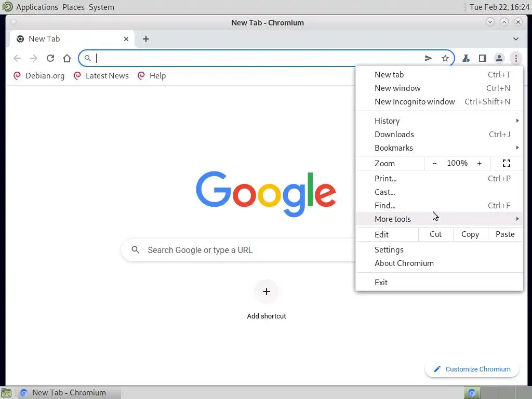Click Paste in Edit row
532x399 pixels.
pyautogui.click(x=505, y=234)
